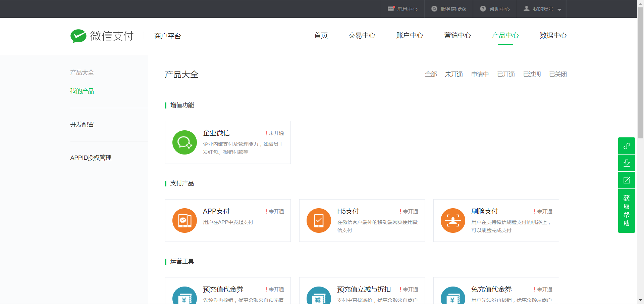Viewport: 644px width, 304px height.
Task: Open the APP支付 product title
Action: click(216, 211)
